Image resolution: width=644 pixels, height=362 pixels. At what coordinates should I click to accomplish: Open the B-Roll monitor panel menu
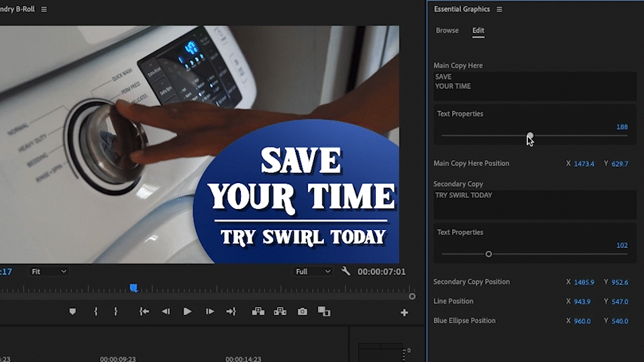click(44, 9)
